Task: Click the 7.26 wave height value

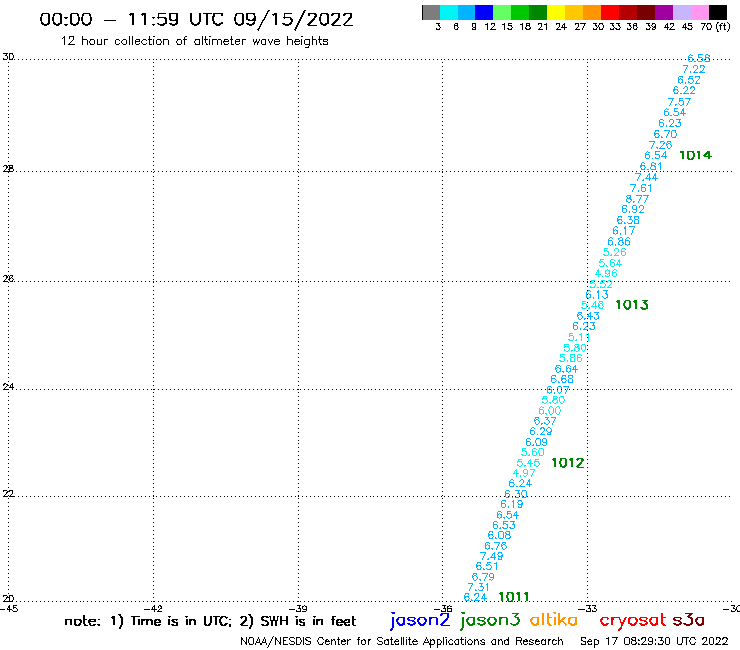Action: [x=660, y=145]
